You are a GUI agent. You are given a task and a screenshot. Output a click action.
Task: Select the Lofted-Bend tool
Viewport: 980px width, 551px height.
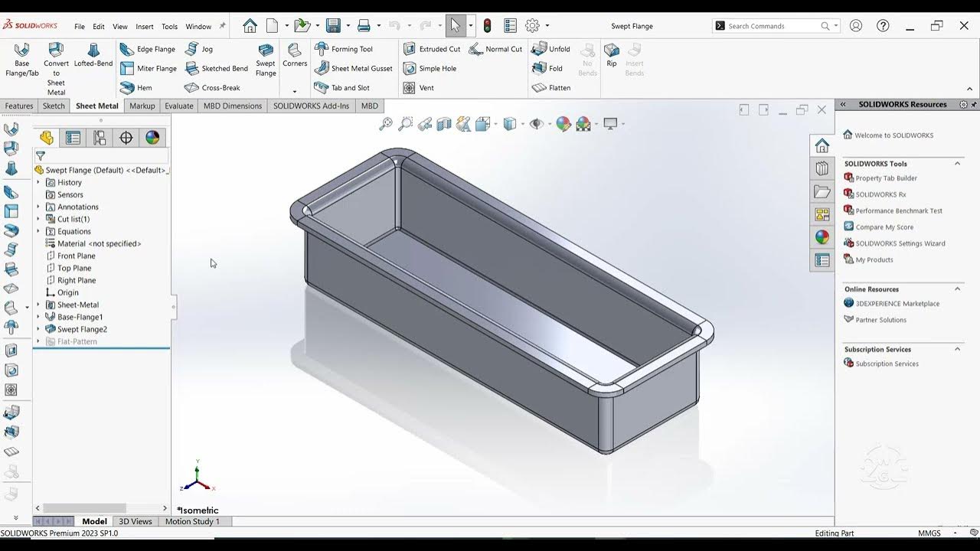pos(93,55)
